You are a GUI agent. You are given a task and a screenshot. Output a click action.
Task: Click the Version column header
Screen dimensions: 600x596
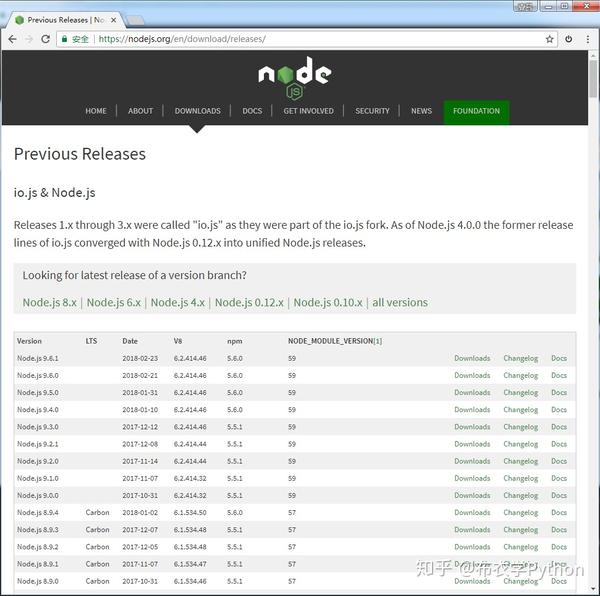pyautogui.click(x=29, y=341)
